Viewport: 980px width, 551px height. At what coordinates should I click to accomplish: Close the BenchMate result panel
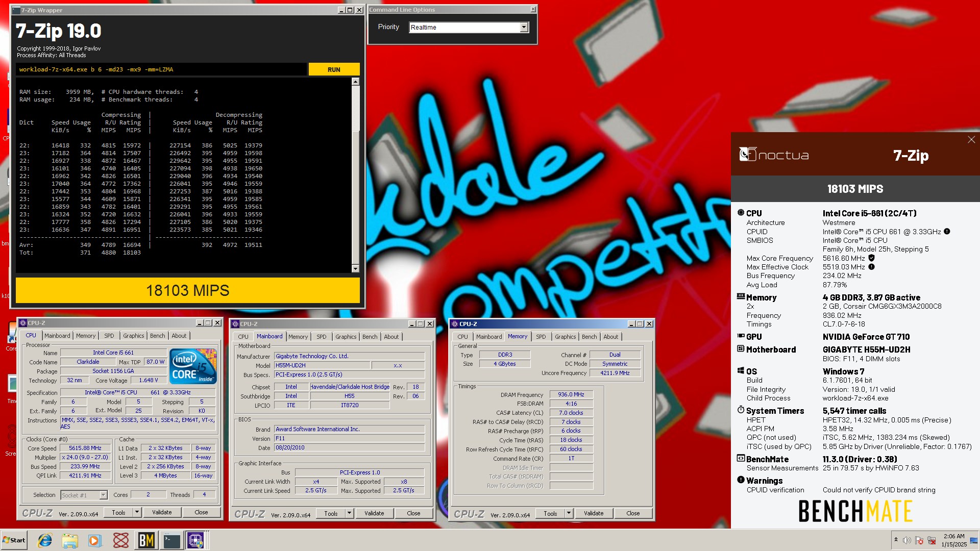point(971,140)
